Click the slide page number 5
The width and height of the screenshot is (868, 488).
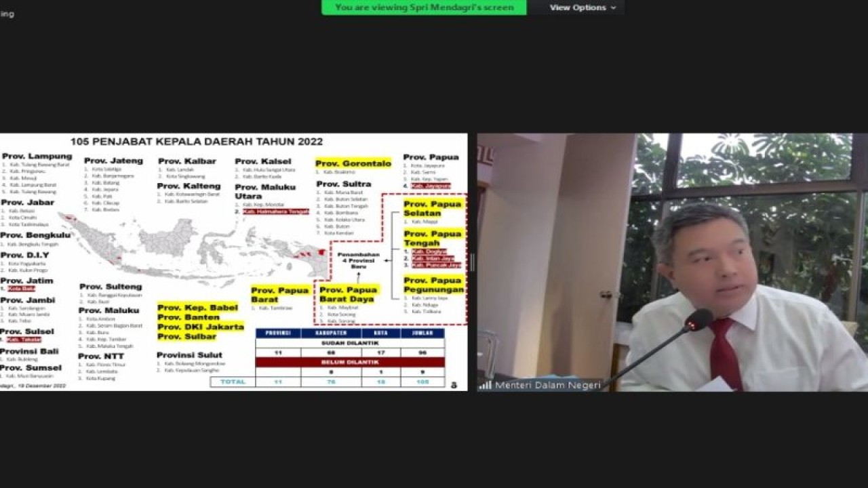point(454,384)
